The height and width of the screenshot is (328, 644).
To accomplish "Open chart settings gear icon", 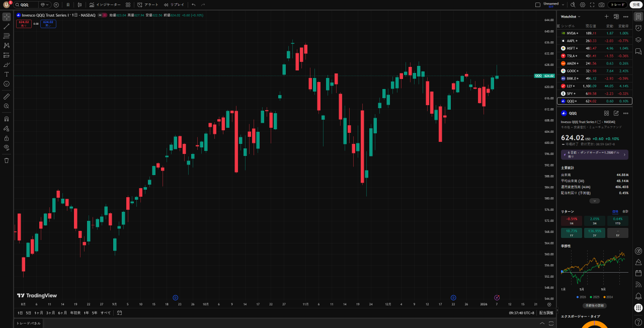I will point(583,5).
